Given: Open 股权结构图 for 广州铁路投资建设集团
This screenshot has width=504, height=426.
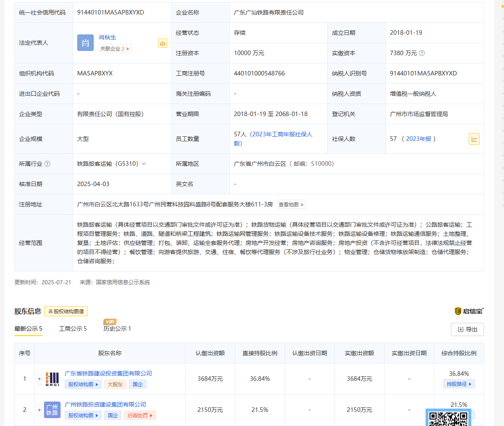Looking at the screenshot, I should pyautogui.click(x=83, y=415).
